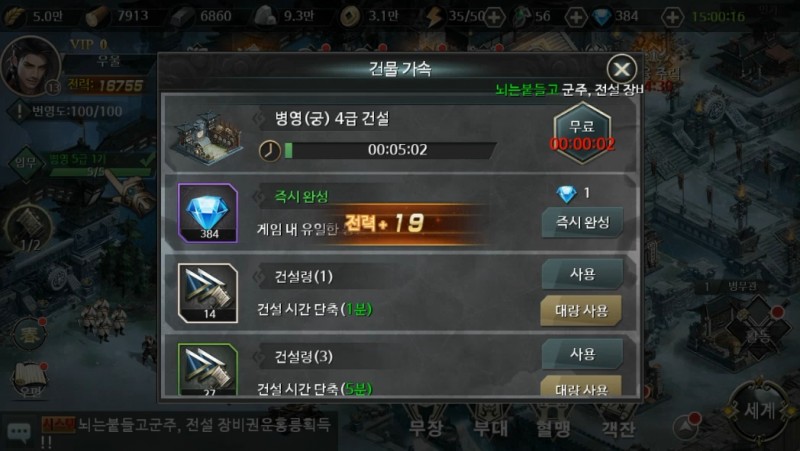Image resolution: width=800 pixels, height=451 pixels.
Task: Click the construction progress bar timer
Action: tap(390, 150)
